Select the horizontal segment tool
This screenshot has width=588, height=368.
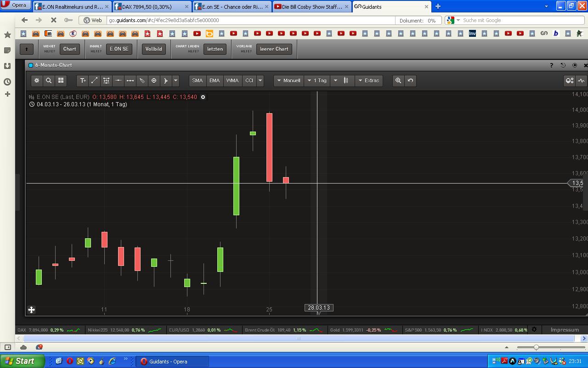pyautogui.click(x=130, y=80)
